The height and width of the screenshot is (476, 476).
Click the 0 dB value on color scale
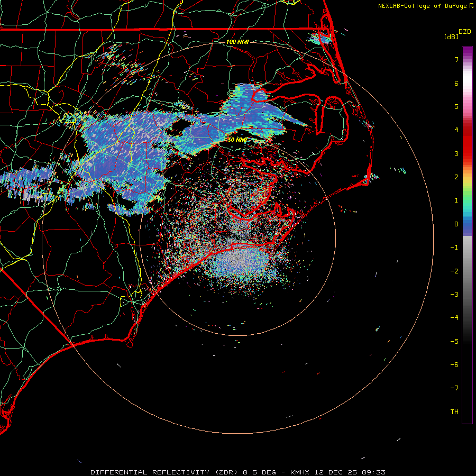(x=456, y=224)
